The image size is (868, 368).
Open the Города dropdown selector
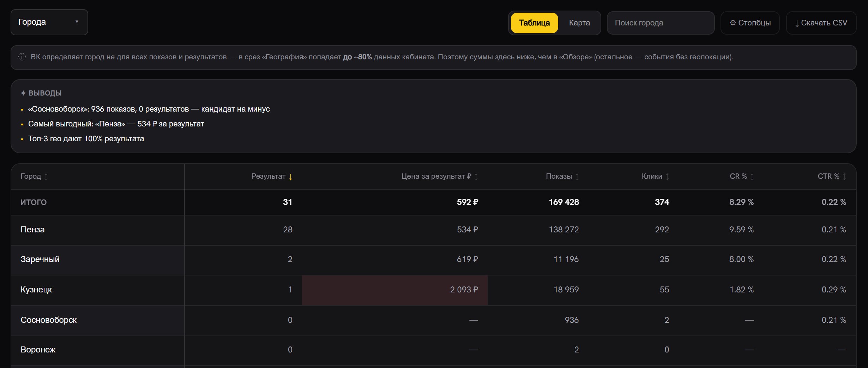(49, 22)
